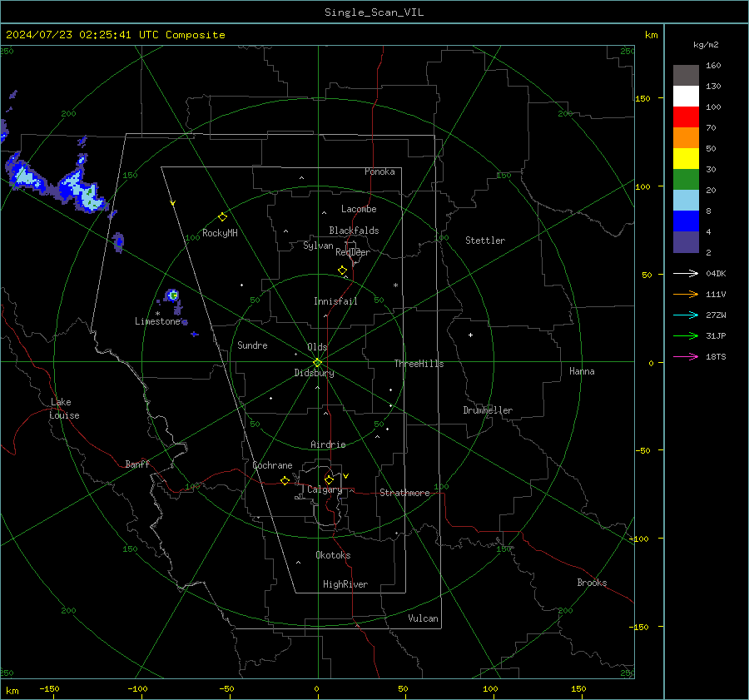The height and width of the screenshot is (700, 749).
Task: Click the Vulcan town label
Action: pyautogui.click(x=423, y=618)
